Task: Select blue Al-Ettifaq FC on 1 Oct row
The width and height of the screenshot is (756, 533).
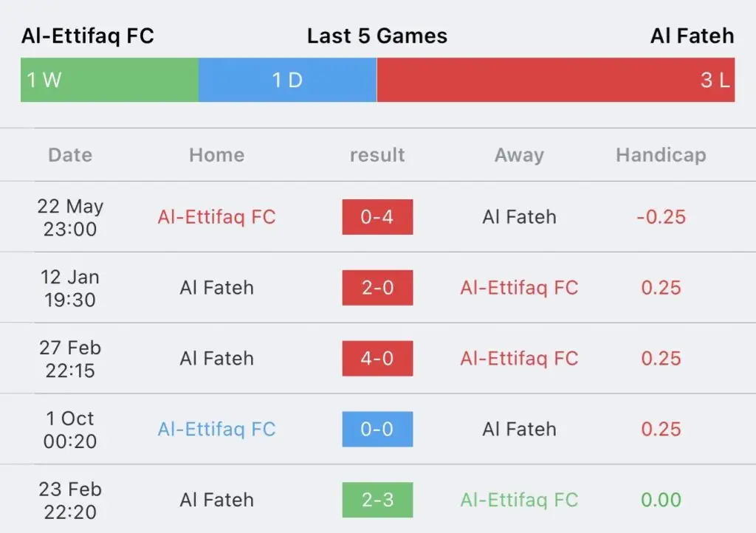Action: 216,429
